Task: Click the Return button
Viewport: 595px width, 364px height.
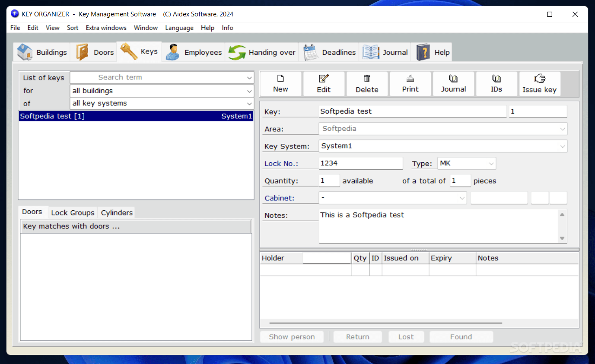Action: 357,336
